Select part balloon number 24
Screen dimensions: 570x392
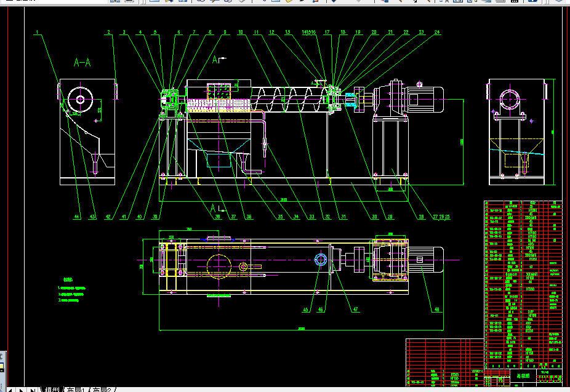(x=437, y=33)
